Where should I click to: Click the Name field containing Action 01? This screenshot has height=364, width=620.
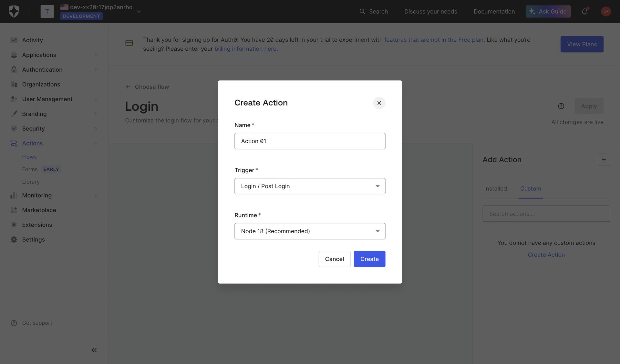point(310,141)
